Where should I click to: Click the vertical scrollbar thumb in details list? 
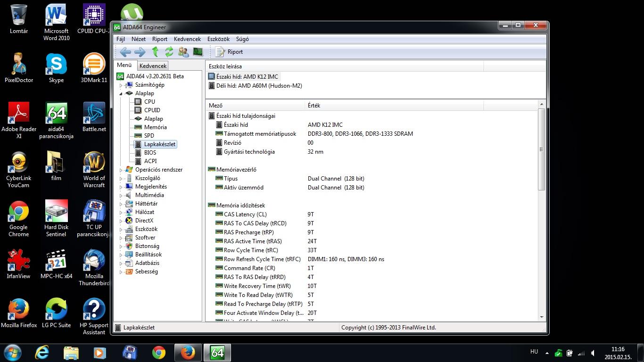[x=541, y=149]
